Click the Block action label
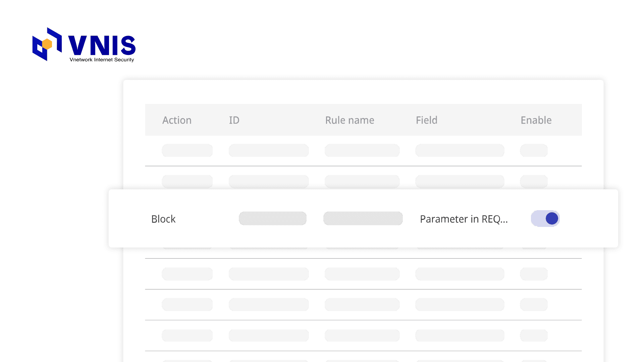 [x=163, y=219]
